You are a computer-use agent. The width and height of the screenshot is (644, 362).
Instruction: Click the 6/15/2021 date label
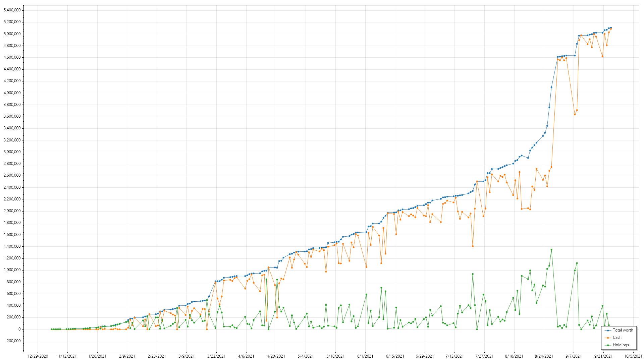coord(395,356)
